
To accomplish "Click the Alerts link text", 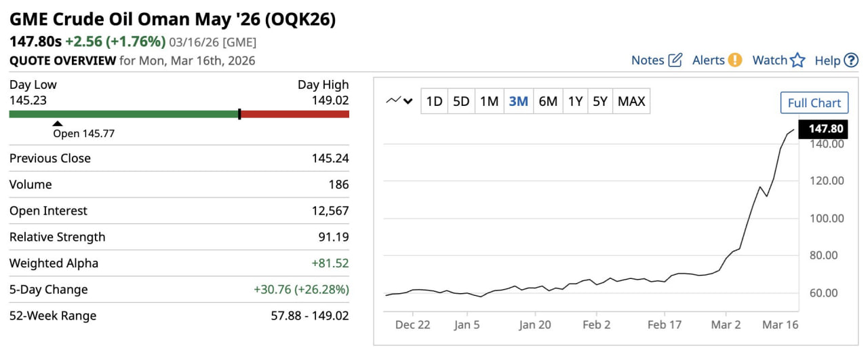I will pyautogui.click(x=709, y=60).
